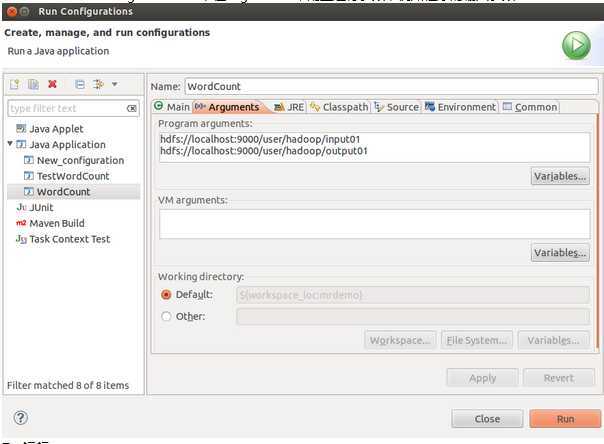Clear the filter text field icon
The image size is (604, 444).
tap(131, 109)
